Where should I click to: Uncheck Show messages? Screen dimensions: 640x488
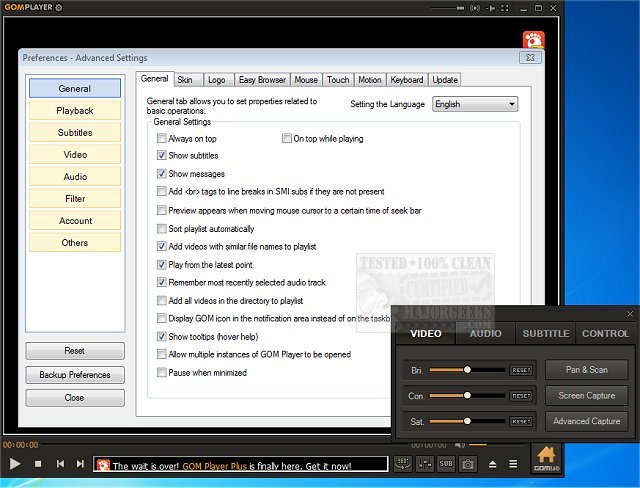click(x=162, y=173)
